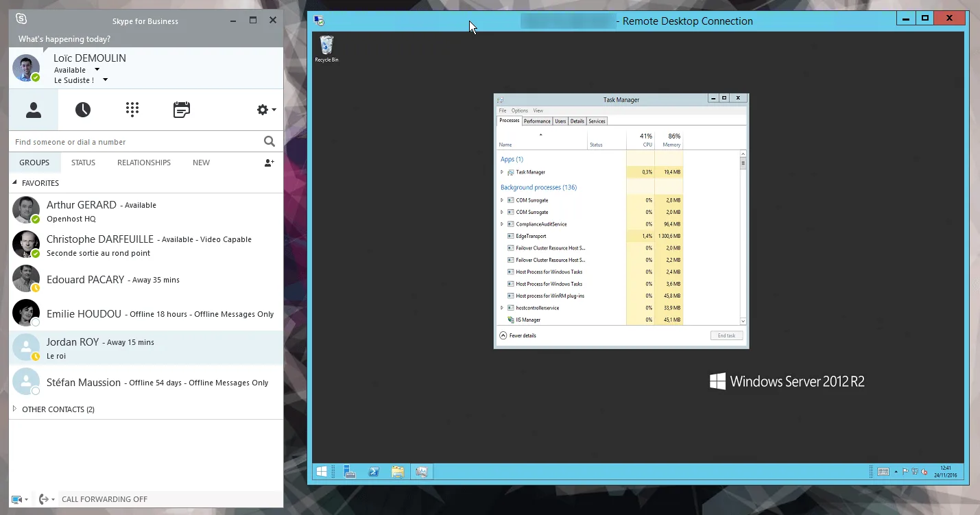Click Fewer details in Task Manager

tap(518, 335)
